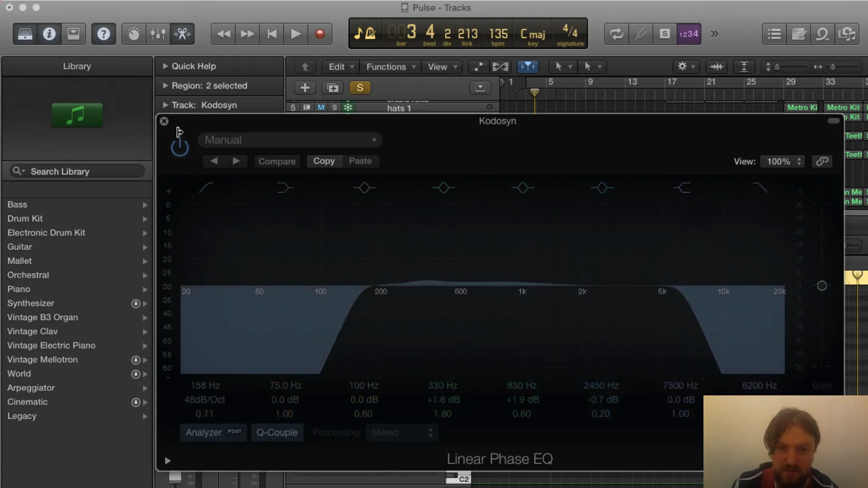Go to beginning with transport button
Image resolution: width=868 pixels, height=488 pixels.
click(272, 34)
